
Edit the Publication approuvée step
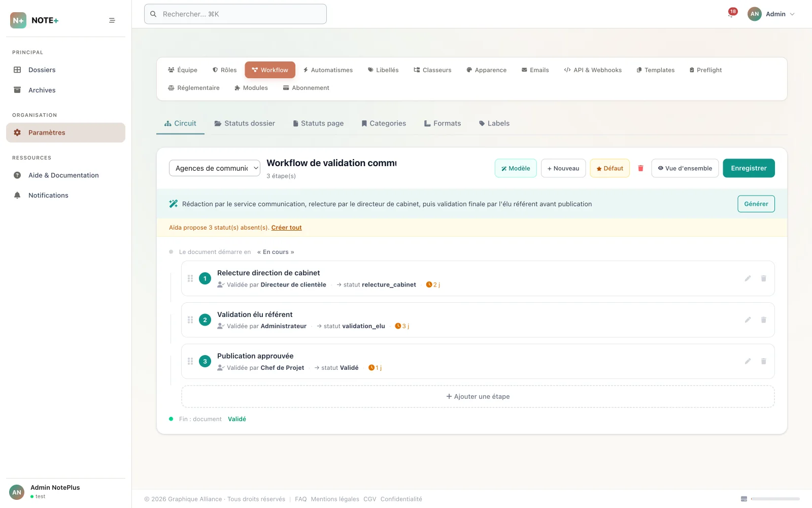coord(748,361)
